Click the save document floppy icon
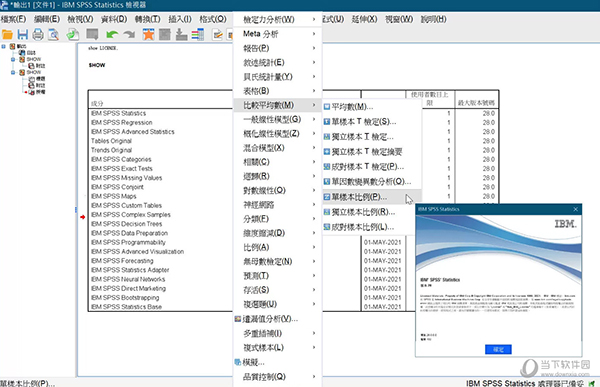The height and width of the screenshot is (387, 600). 23,34
